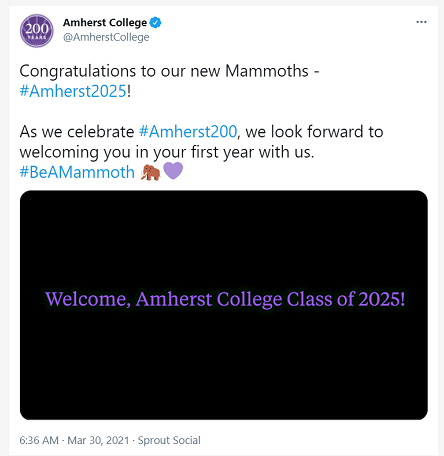
Task: Click 'Class of 2025!' in video banner
Action: 346,299
